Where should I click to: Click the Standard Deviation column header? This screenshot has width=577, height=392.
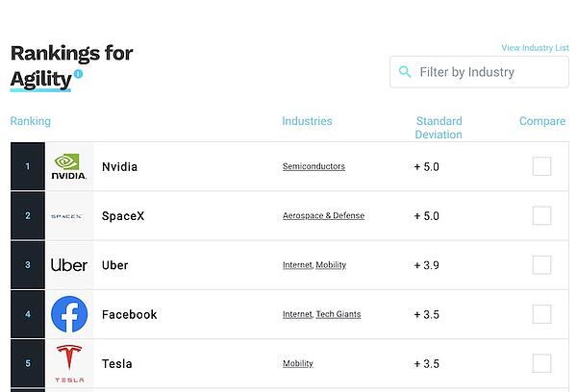coord(439,128)
